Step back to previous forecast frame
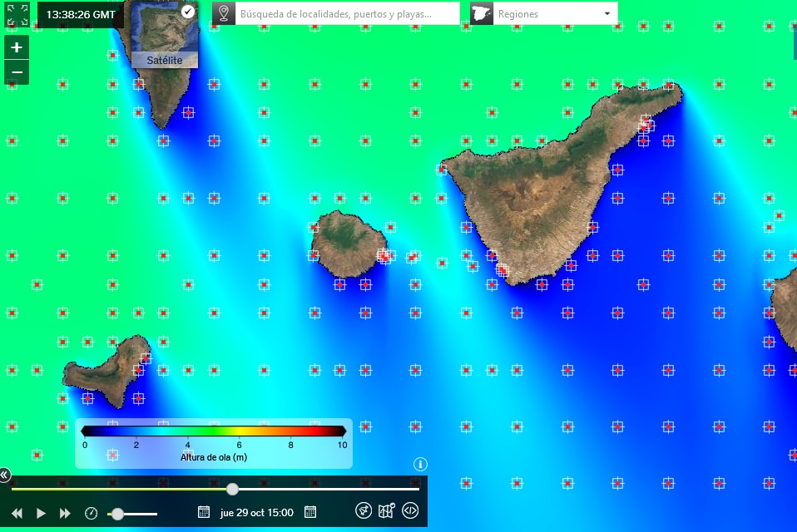 [17, 513]
